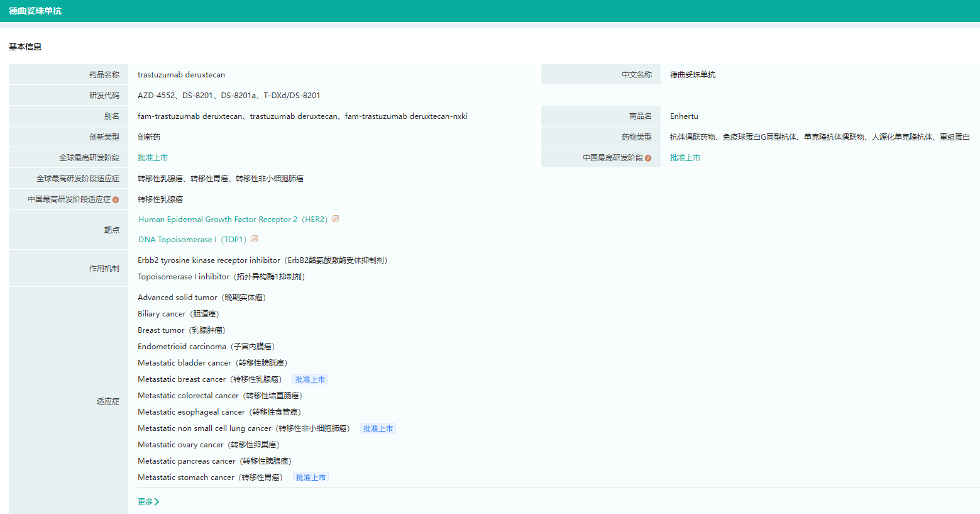The height and width of the screenshot is (514, 980).
Task: Open external link icon next to TOP1
Action: 255,239
